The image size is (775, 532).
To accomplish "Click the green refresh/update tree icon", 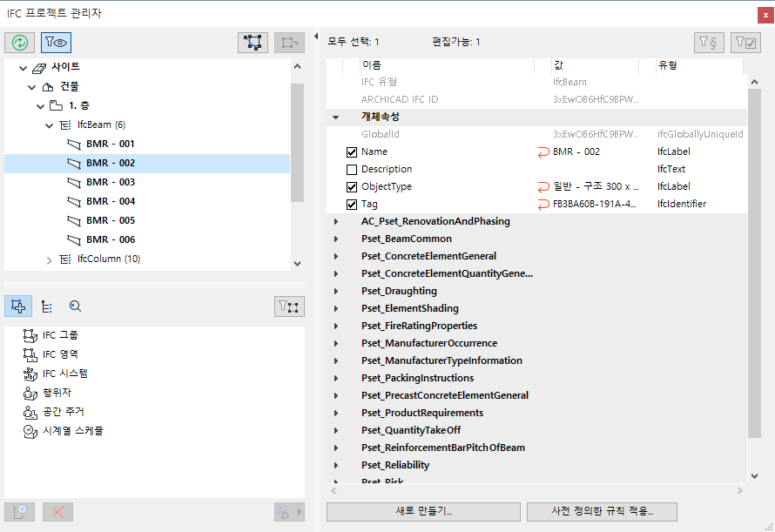I will click(x=20, y=43).
